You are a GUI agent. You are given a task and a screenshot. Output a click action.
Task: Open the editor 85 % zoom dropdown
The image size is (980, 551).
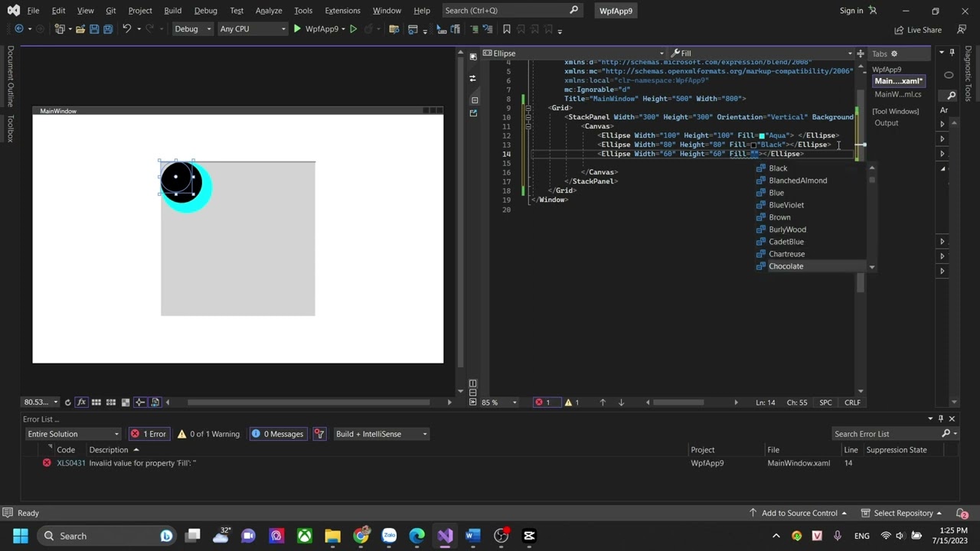[498, 403]
